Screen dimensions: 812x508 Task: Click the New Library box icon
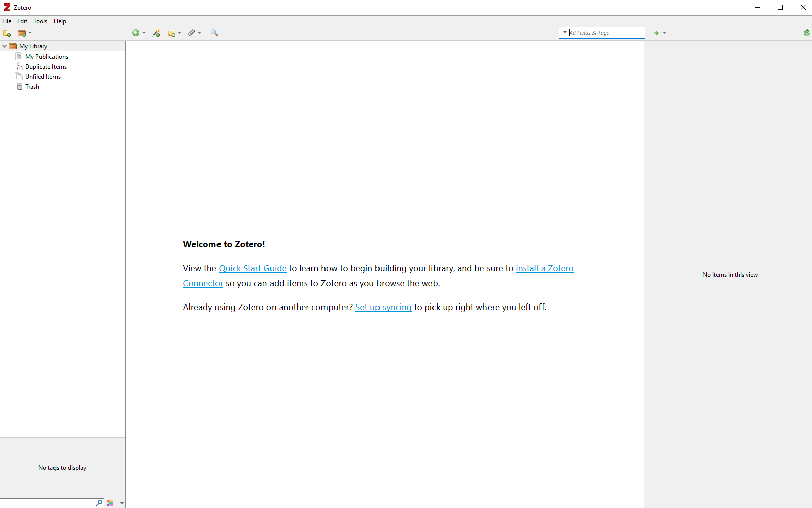22,33
